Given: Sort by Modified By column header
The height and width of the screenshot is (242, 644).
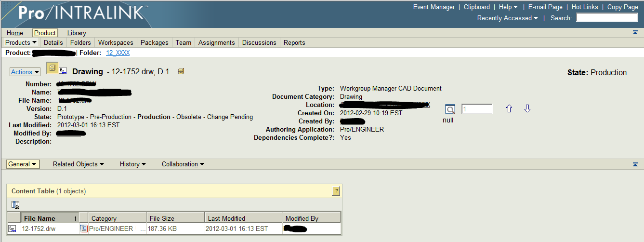Looking at the screenshot, I should coord(312,218).
